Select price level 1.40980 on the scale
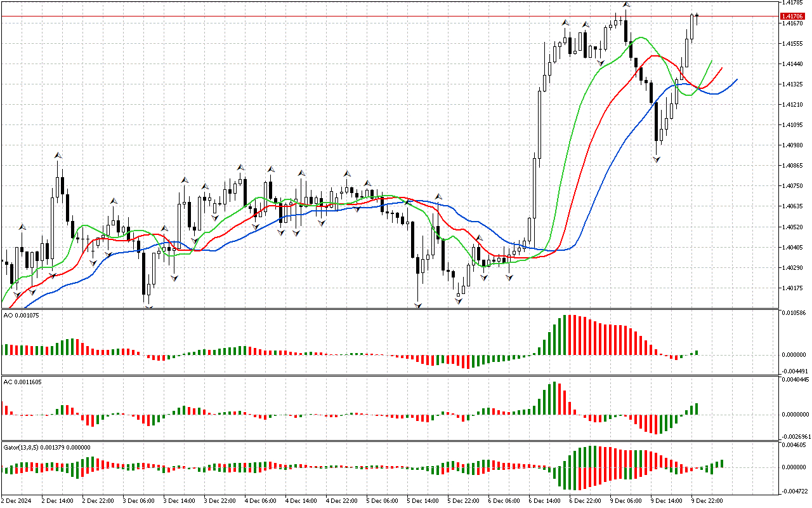812x508 pixels. click(792, 145)
